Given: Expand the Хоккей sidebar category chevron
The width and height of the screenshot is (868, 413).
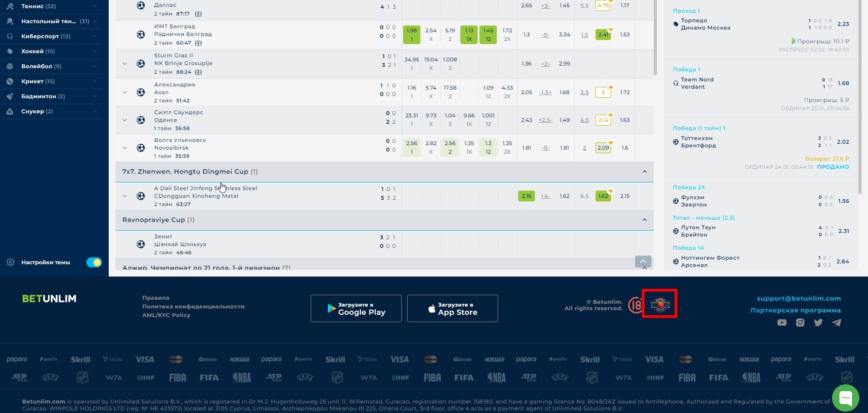Looking at the screenshot, I should pyautogui.click(x=95, y=51).
